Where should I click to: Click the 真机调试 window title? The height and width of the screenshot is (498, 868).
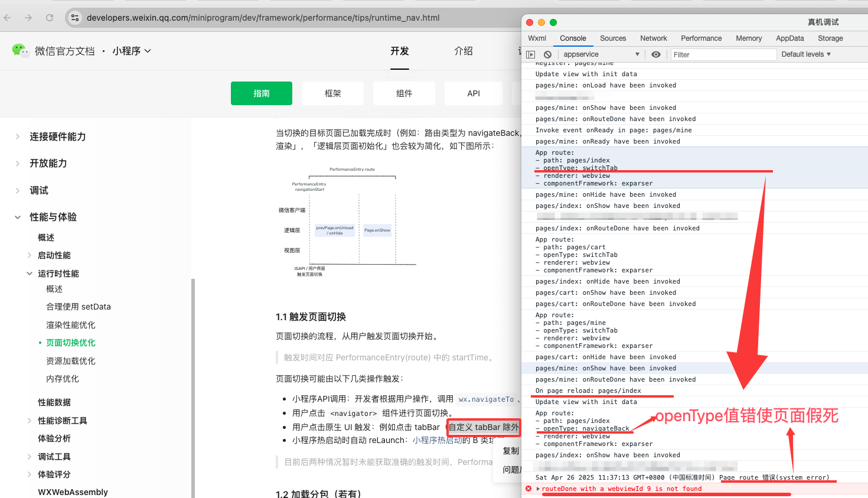[x=823, y=22]
